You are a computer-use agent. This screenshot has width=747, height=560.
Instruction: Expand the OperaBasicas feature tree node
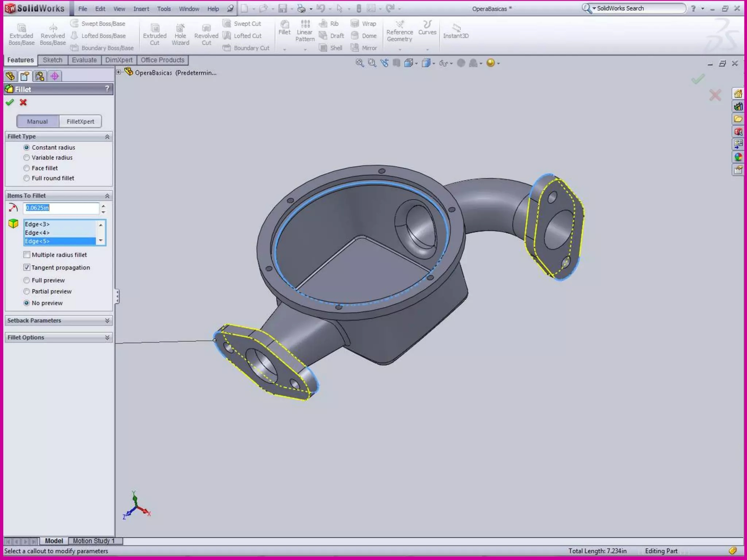(x=119, y=72)
